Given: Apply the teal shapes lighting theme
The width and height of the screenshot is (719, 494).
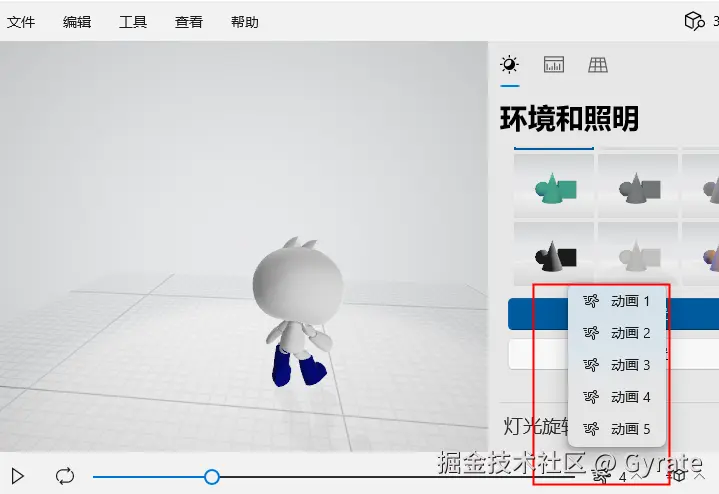Looking at the screenshot, I should 554,186.
